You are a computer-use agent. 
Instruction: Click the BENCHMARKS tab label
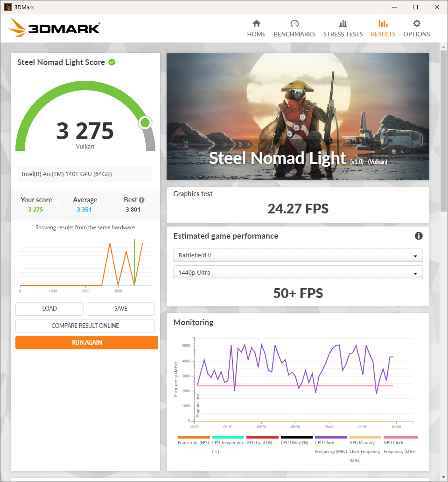click(294, 34)
